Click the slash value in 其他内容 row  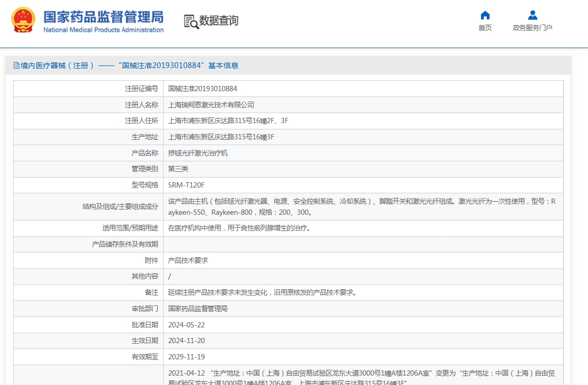[169, 277]
